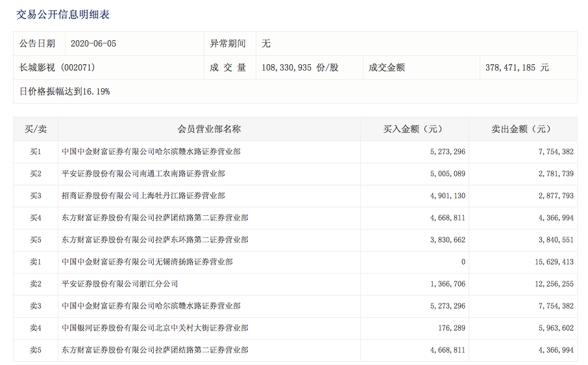Screen dimensions: 588x365
Task: Click 拉萨团结路第二证券营业部 name in 卖5 row
Action: [x=155, y=350]
